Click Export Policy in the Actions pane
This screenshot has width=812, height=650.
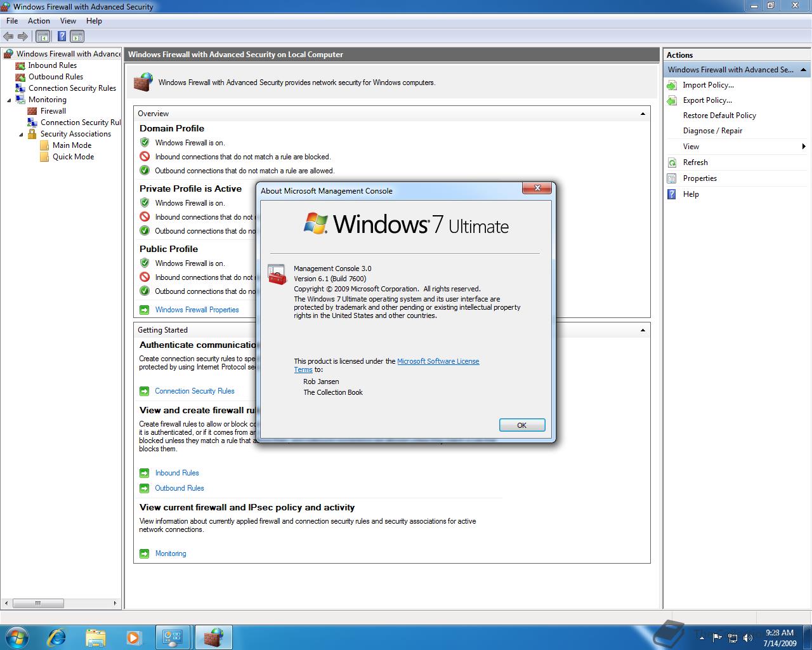coord(707,100)
